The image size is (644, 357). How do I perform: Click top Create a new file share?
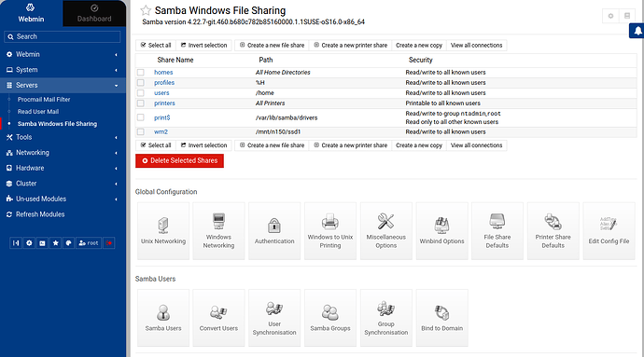pos(272,45)
